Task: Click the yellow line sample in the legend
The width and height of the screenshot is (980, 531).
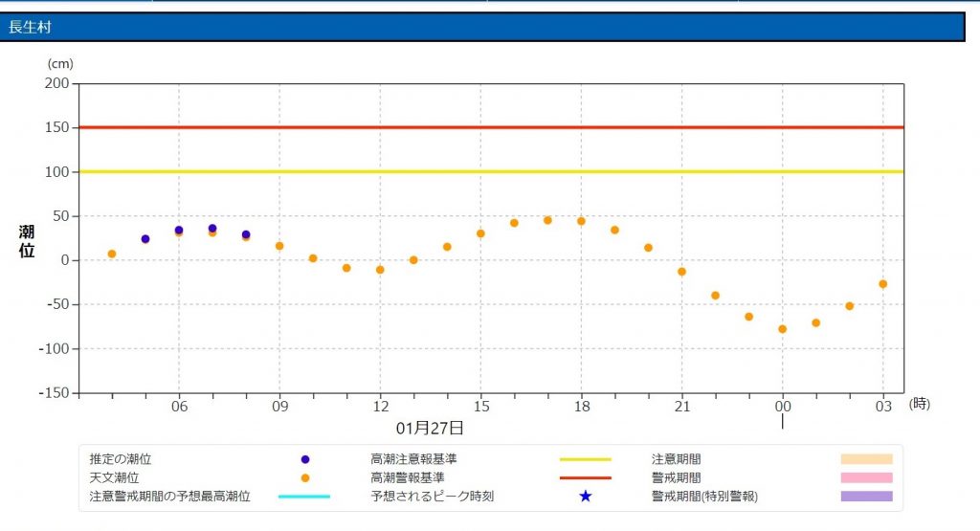Action: click(585, 459)
